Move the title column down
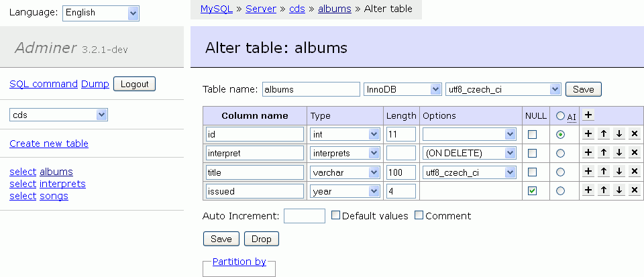 [x=619, y=172]
